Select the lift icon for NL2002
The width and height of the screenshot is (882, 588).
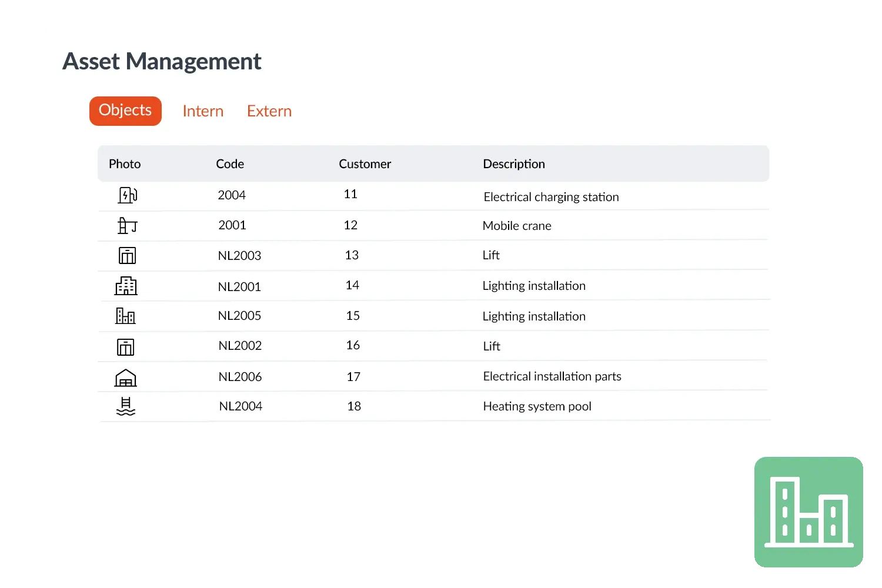pos(125,347)
